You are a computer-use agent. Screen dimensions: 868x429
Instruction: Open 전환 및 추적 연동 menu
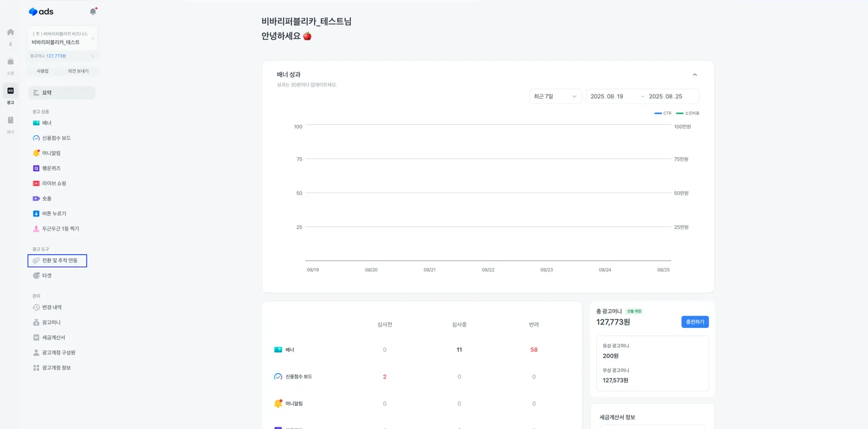click(57, 261)
